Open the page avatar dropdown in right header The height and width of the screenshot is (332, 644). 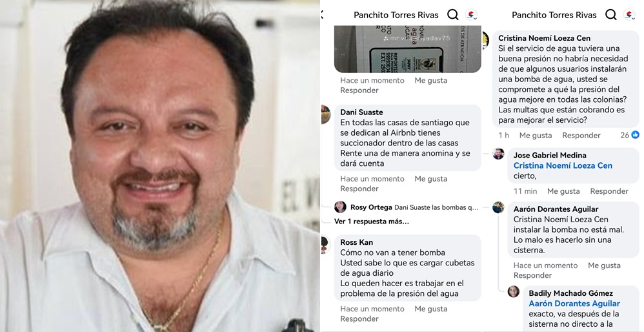[629, 16]
